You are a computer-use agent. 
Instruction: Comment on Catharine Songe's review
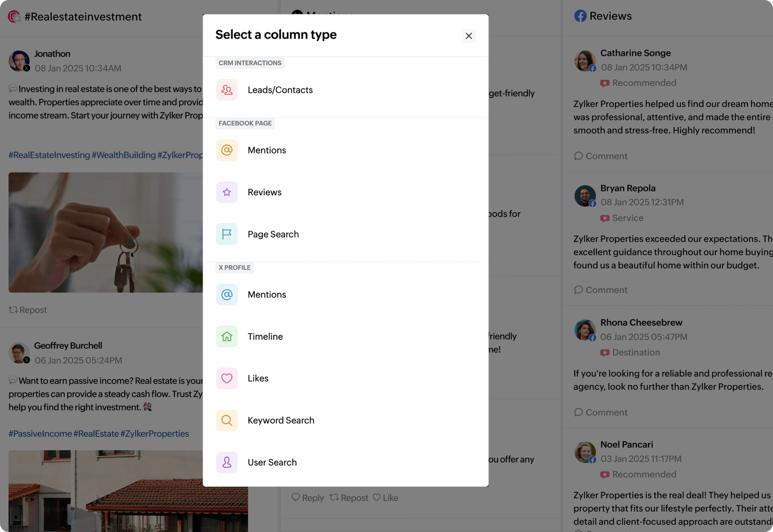coord(601,156)
